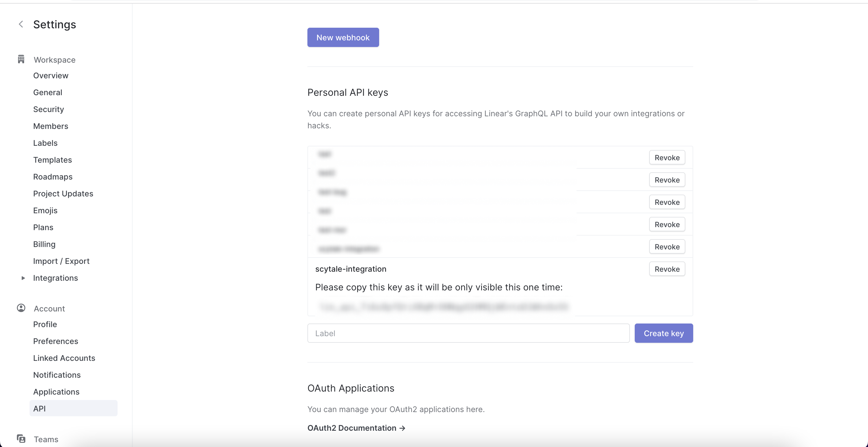Open Billing settings

pyautogui.click(x=44, y=244)
